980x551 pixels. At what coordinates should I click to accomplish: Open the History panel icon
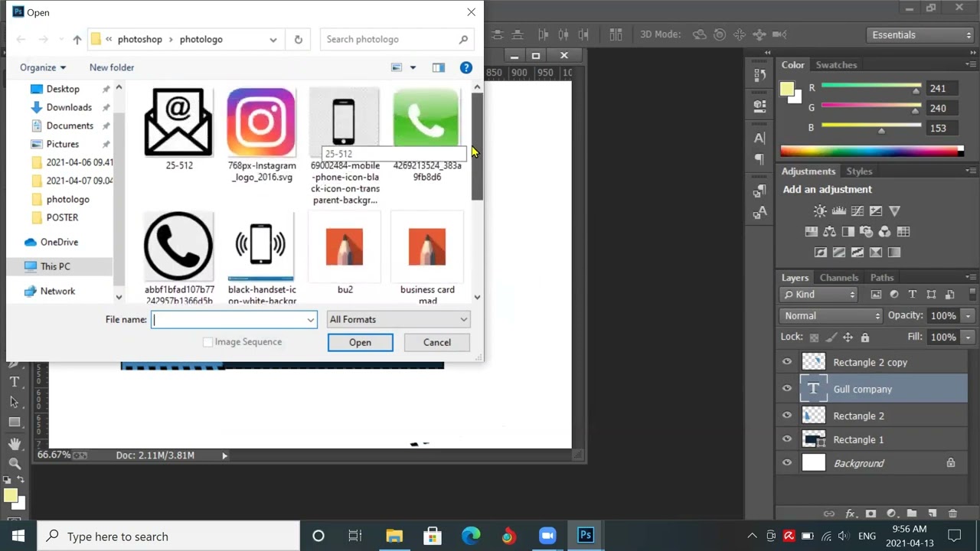click(759, 74)
